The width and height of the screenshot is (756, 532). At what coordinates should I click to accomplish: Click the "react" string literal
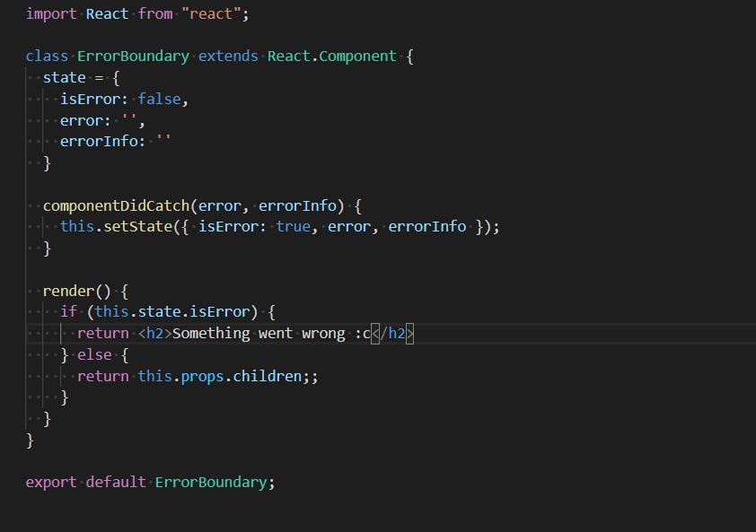pos(211,14)
